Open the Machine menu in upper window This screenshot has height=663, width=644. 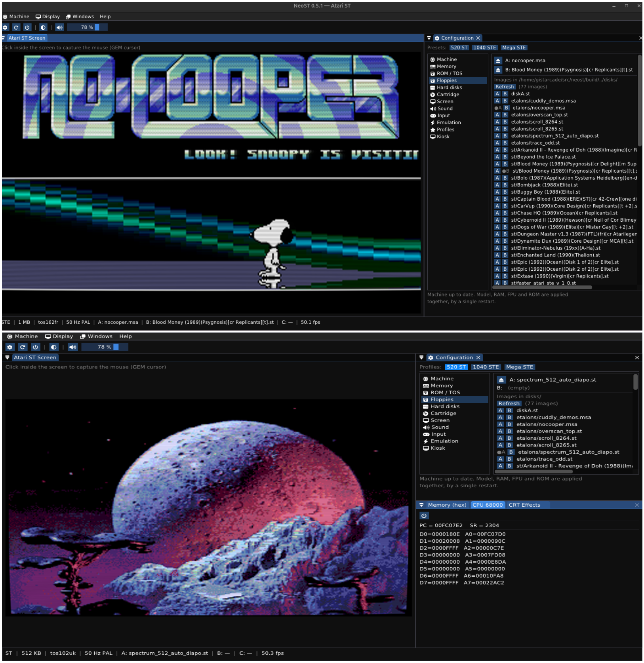pos(16,17)
